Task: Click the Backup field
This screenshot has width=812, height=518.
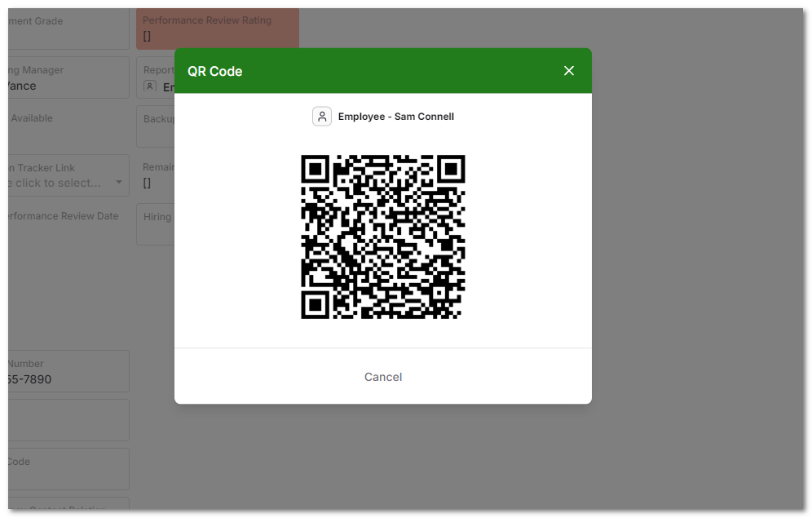Action: 157,126
